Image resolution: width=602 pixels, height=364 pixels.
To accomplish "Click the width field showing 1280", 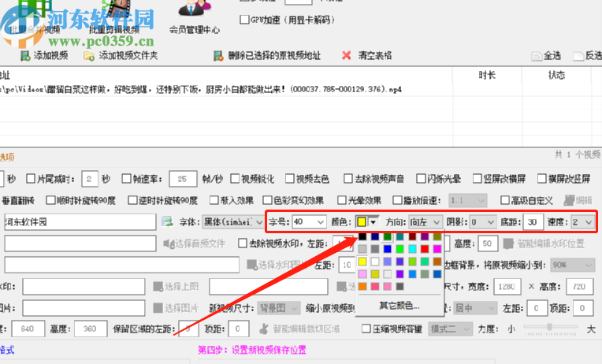I will coord(507,287).
